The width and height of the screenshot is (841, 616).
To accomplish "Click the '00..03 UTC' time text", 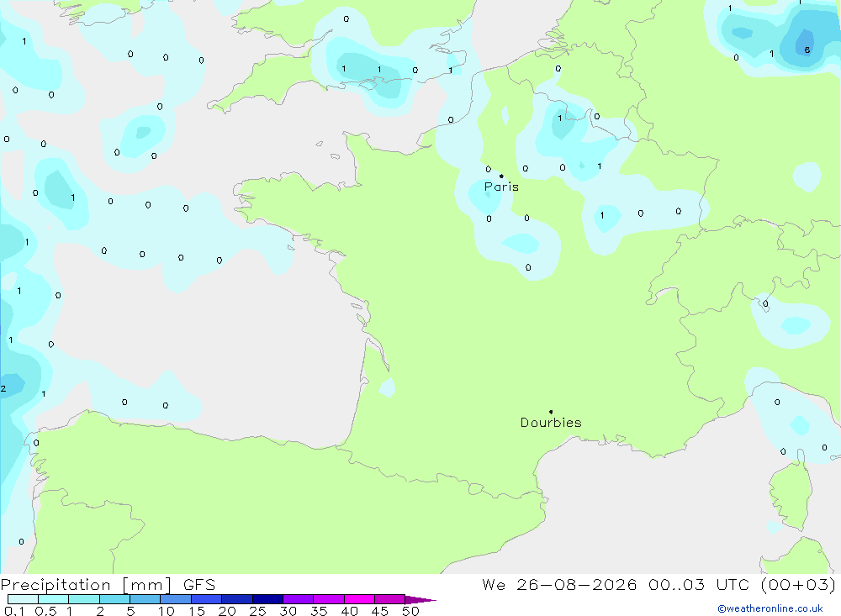I will 699,585.
